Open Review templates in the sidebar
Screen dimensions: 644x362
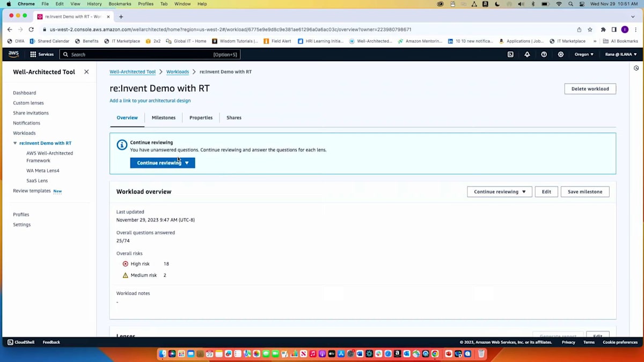(x=32, y=191)
